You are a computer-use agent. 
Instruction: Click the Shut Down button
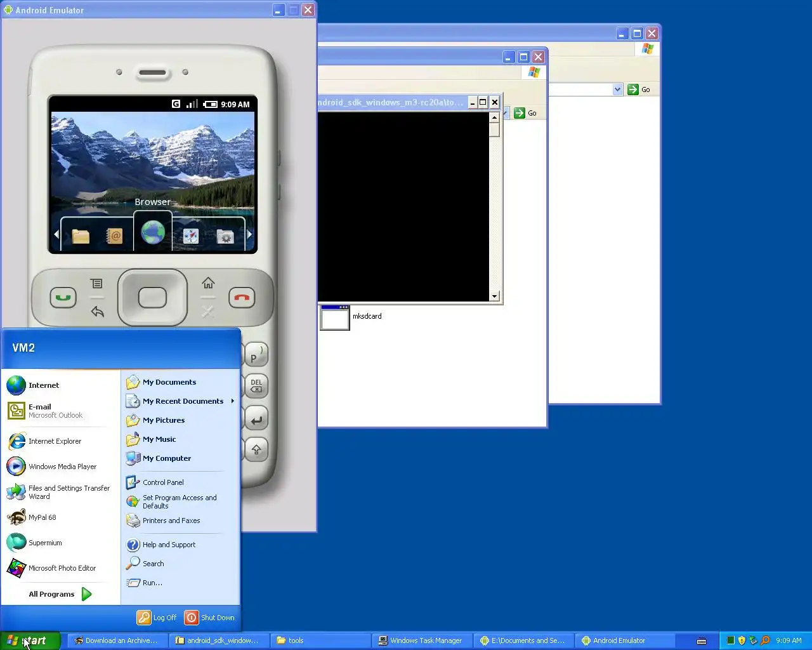pos(210,618)
